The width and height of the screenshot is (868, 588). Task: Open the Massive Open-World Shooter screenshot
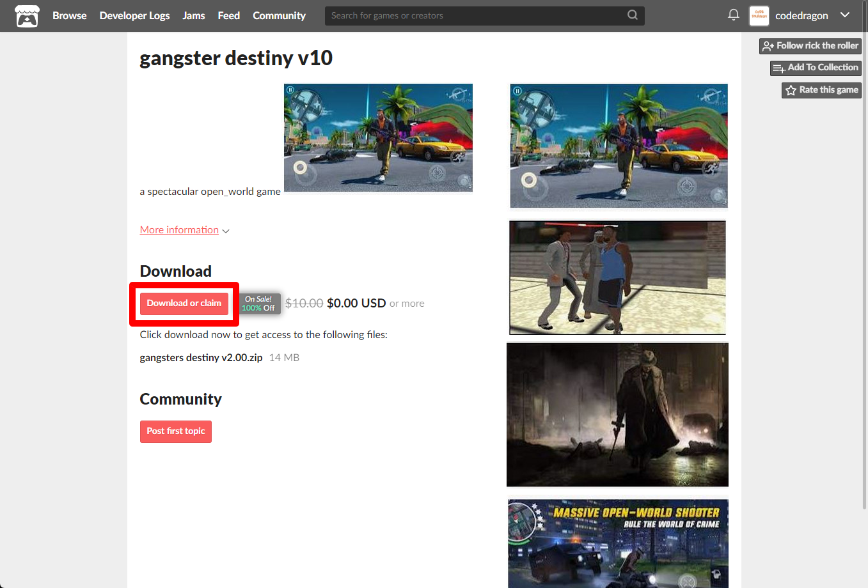click(x=618, y=544)
